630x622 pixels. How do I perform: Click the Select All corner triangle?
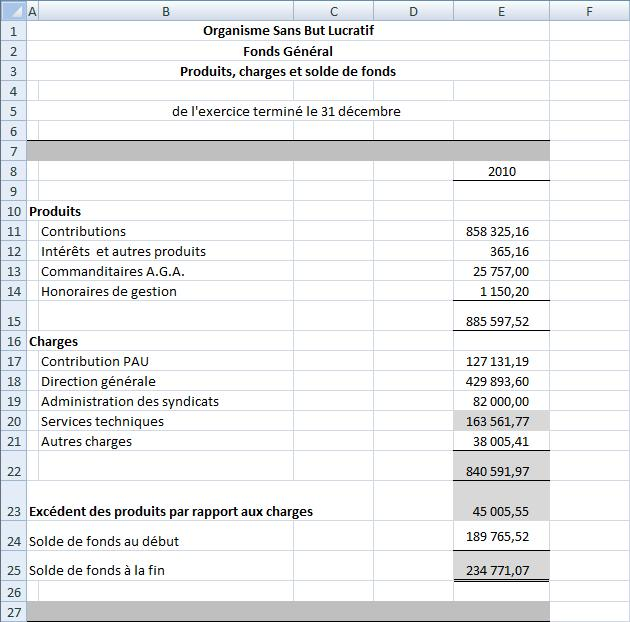tap(13, 11)
